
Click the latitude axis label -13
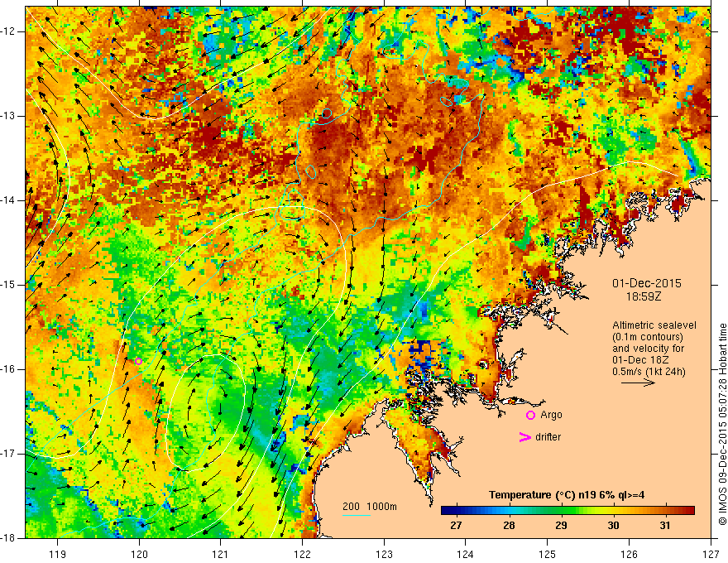8,116
